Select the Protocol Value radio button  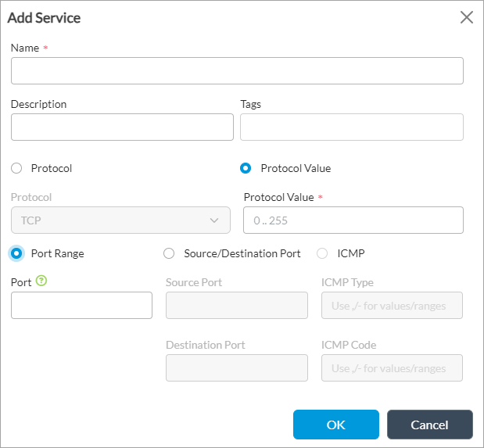click(x=246, y=168)
